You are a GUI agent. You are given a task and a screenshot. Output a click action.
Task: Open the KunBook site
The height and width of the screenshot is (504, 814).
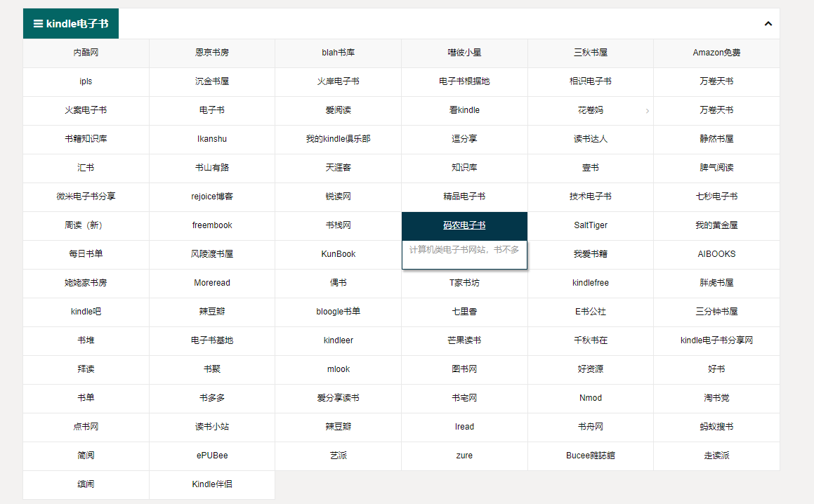tap(338, 254)
